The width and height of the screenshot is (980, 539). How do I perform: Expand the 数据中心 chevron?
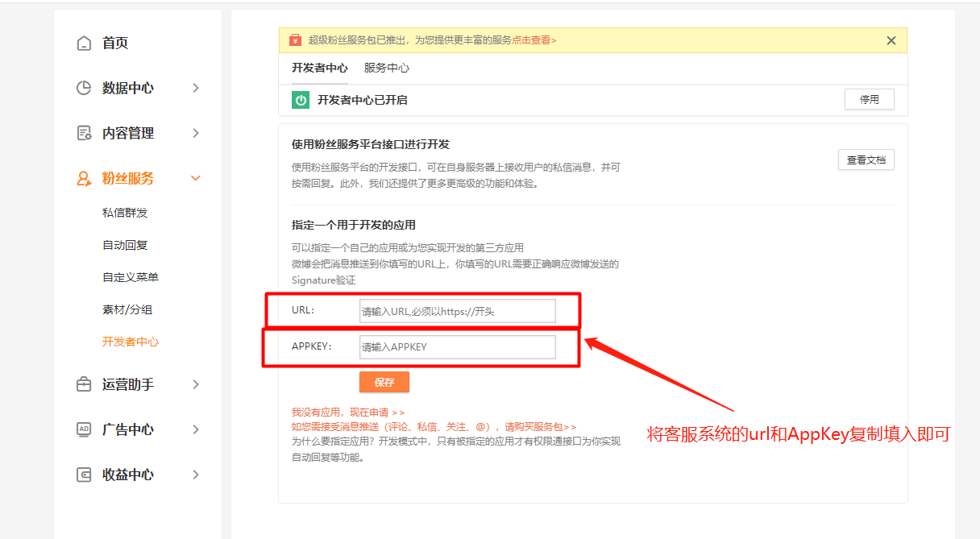coord(196,88)
